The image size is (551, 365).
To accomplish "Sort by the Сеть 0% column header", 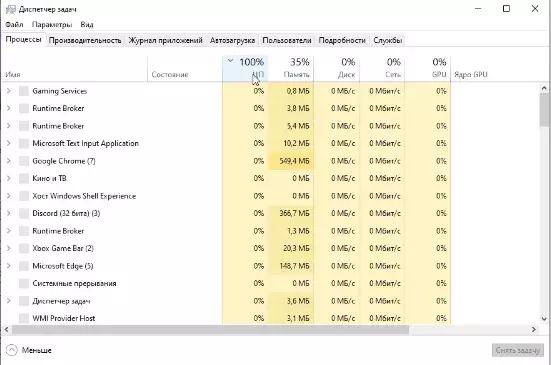I will pyautogui.click(x=382, y=69).
